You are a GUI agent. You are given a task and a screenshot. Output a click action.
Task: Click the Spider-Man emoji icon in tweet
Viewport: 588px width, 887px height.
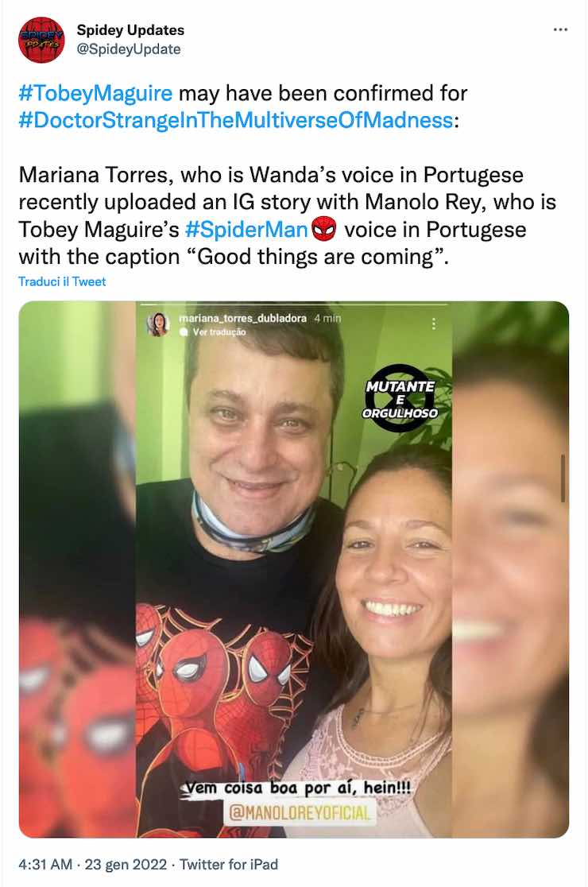click(324, 229)
